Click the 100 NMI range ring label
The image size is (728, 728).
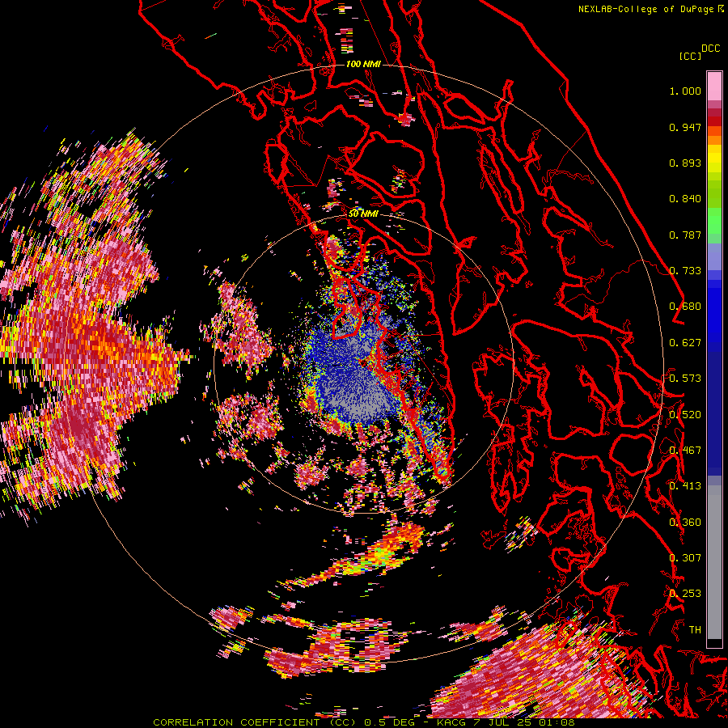click(x=363, y=64)
